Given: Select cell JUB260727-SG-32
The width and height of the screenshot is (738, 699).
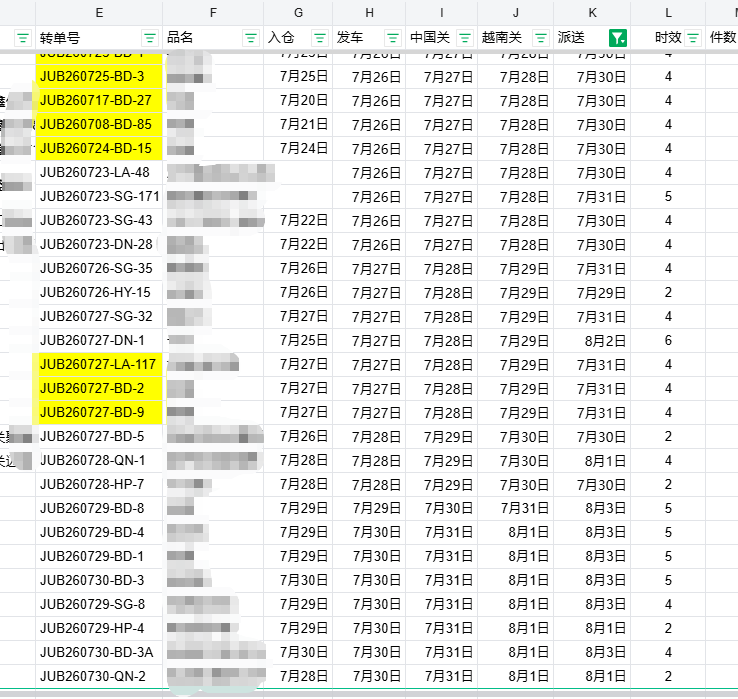Looking at the screenshot, I should [99, 316].
